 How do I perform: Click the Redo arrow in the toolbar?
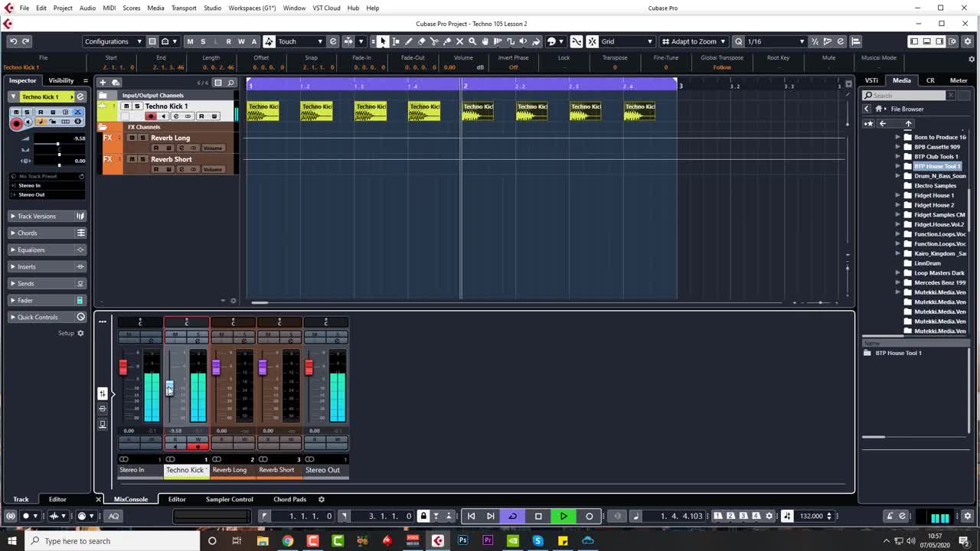(x=25, y=41)
